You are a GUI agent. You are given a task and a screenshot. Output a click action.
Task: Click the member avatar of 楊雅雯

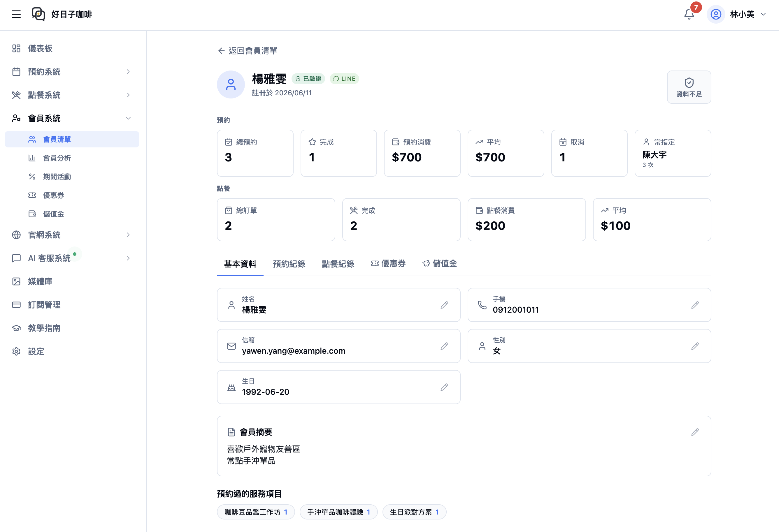[231, 84]
